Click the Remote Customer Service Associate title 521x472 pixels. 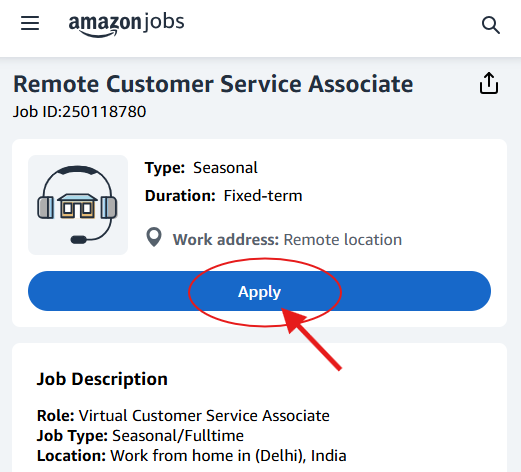[213, 84]
